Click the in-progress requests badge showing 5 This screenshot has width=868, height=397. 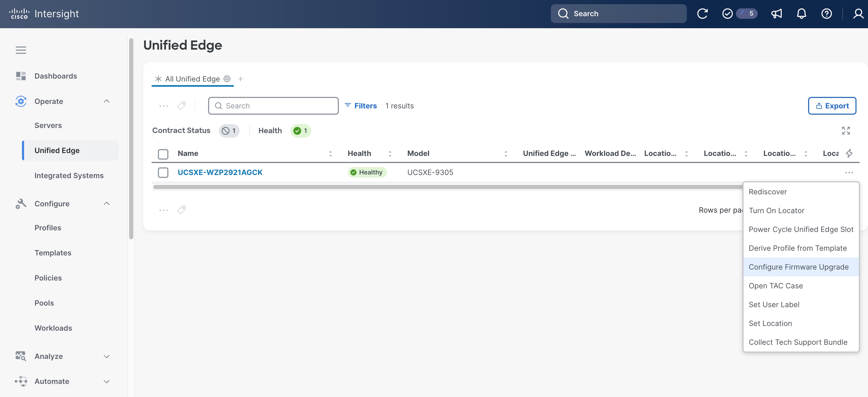[x=747, y=14]
